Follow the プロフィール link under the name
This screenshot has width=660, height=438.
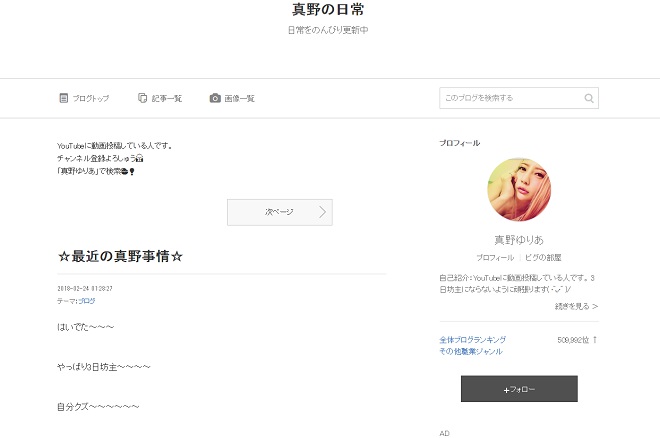click(x=495, y=257)
